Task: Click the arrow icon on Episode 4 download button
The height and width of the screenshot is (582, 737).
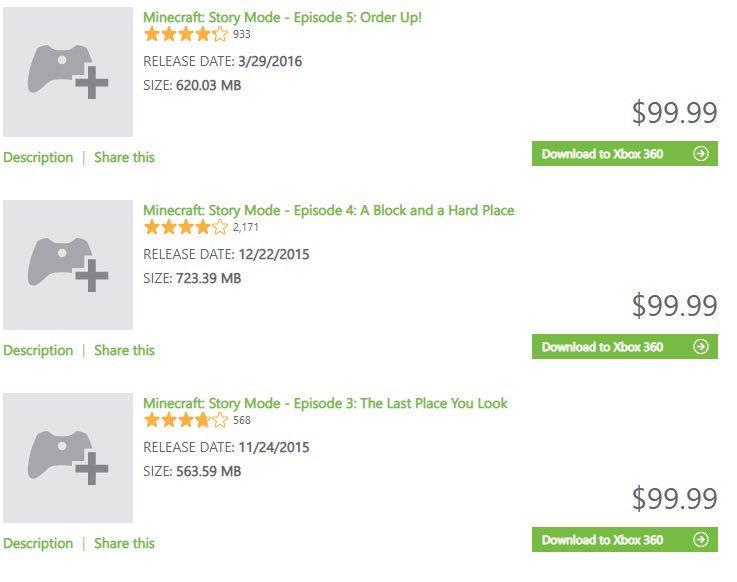Action: click(701, 347)
